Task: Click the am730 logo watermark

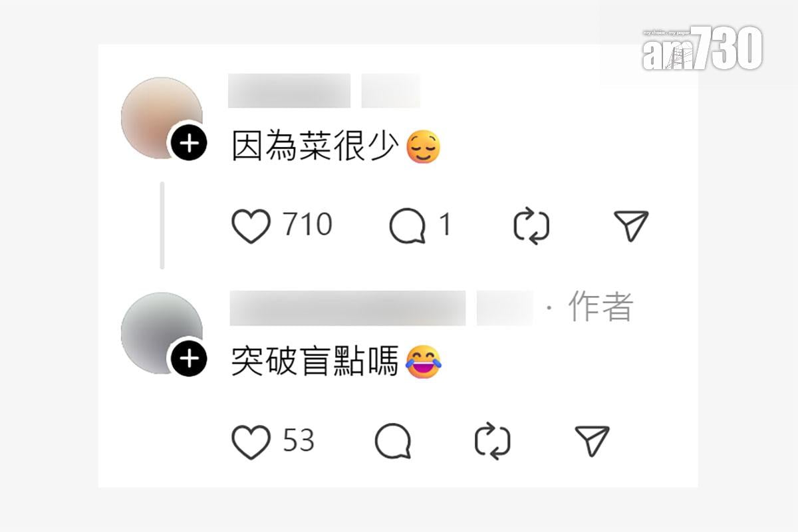Action: (x=702, y=48)
